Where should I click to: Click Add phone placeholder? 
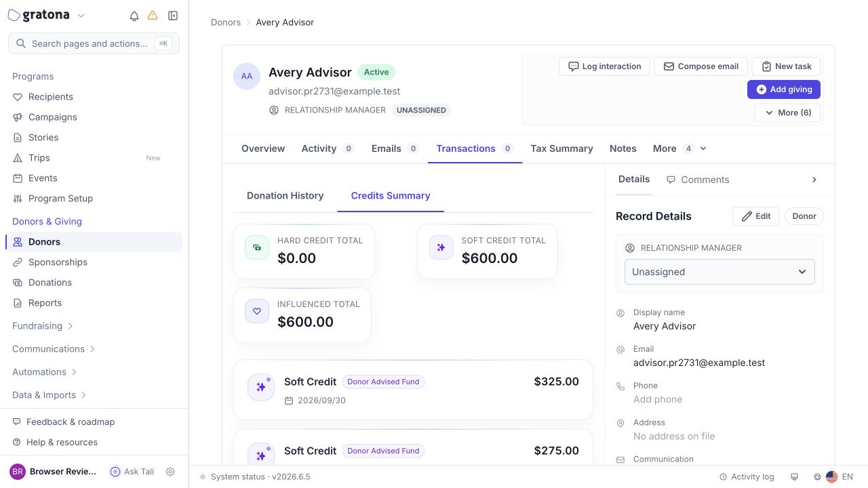click(658, 399)
